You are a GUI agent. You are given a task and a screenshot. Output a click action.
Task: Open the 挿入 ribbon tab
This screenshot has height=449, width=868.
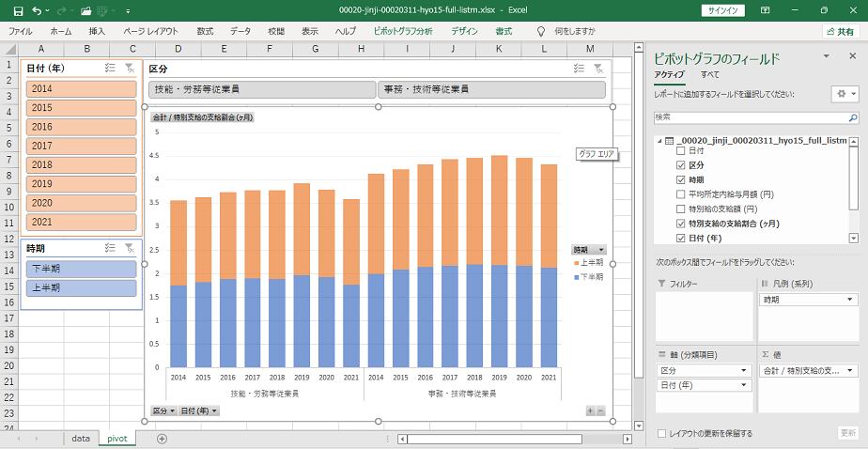tap(97, 31)
